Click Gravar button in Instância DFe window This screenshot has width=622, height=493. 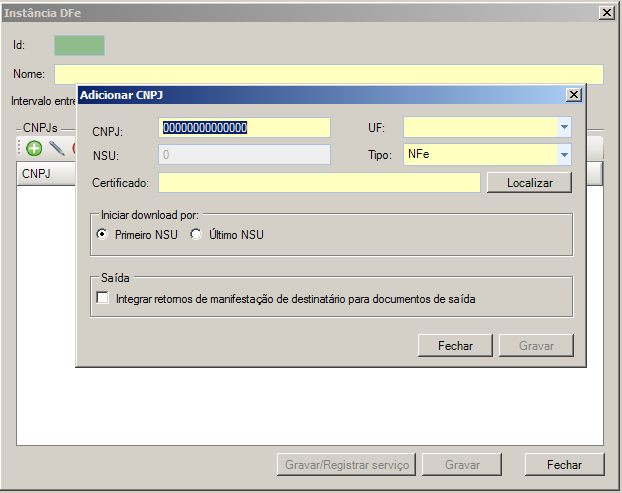point(462,464)
